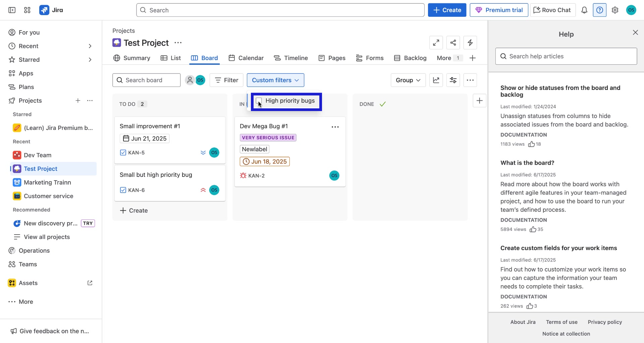Screen dimensions: 644x343
Task: Open the Custom filters dropdown
Action: tap(275, 80)
